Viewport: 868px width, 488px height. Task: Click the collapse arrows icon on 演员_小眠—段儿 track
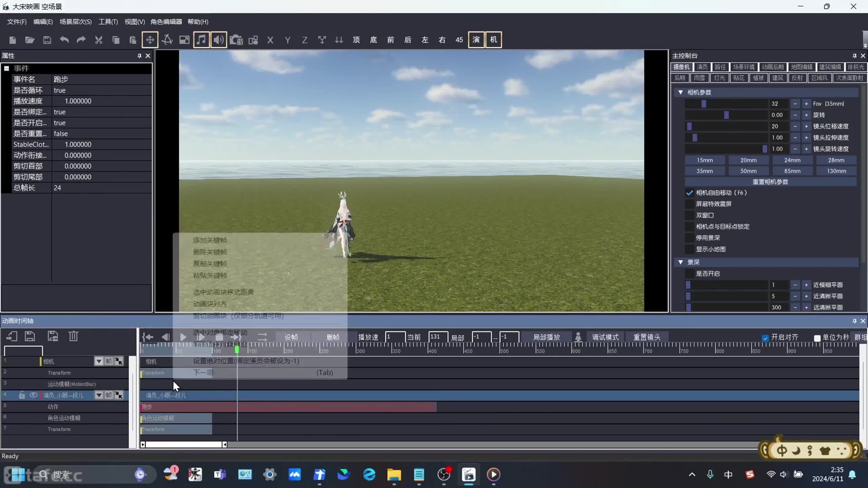click(x=119, y=395)
